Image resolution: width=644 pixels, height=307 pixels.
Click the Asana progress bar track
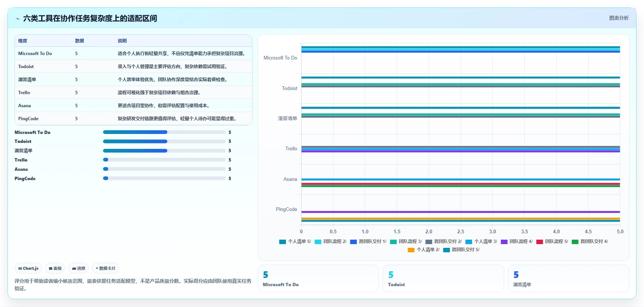click(x=164, y=169)
